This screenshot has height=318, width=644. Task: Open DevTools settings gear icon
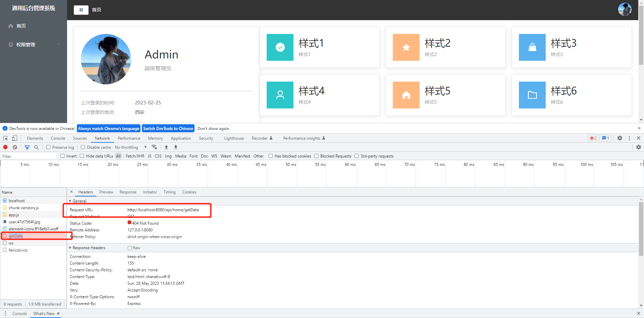[x=620, y=138]
